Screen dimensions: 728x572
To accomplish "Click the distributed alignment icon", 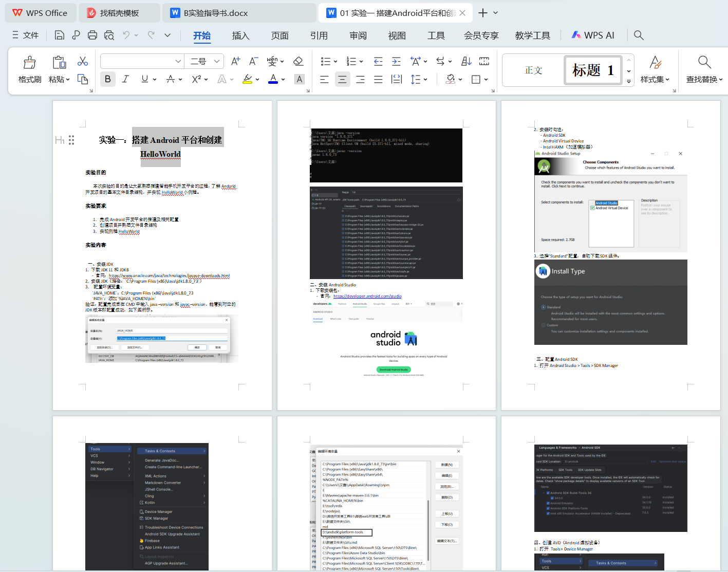I will pos(396,79).
